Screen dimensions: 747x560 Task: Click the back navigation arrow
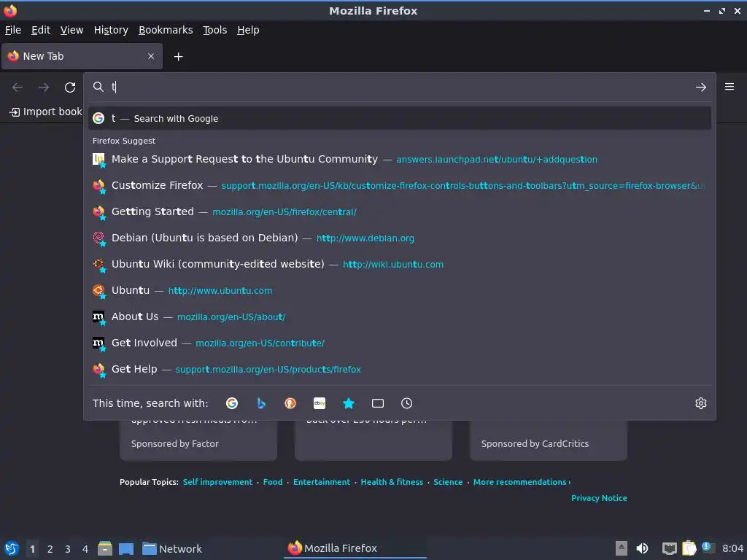click(x=18, y=87)
